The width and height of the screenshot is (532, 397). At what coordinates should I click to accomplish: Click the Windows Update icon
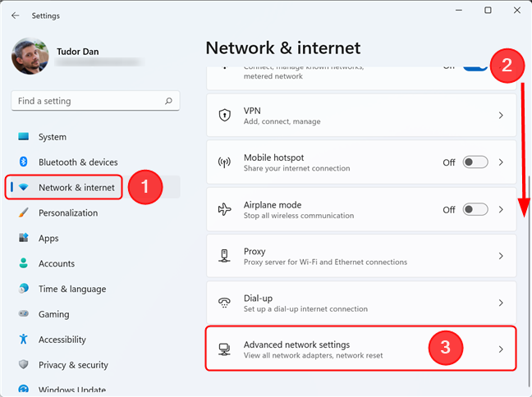[24, 389]
